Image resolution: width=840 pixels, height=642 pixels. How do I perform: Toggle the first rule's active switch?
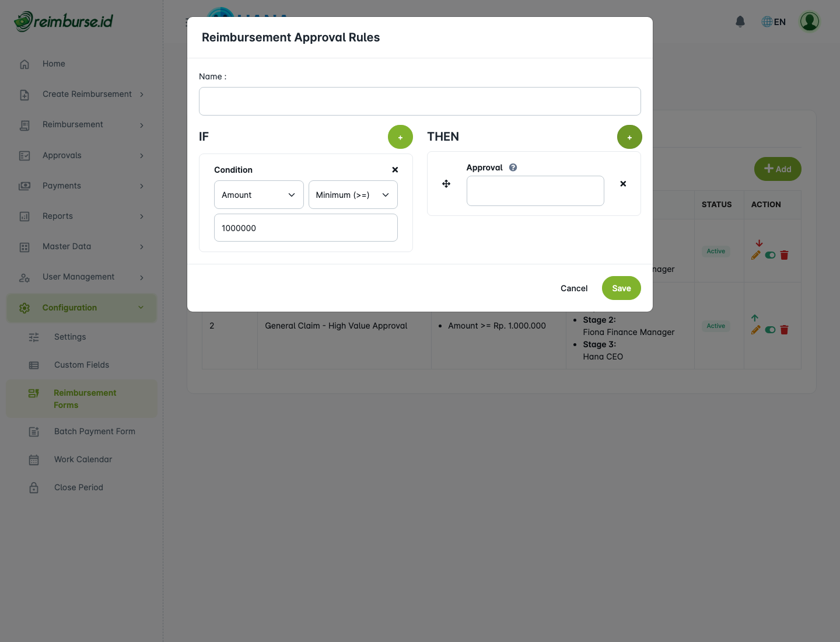coord(770,255)
